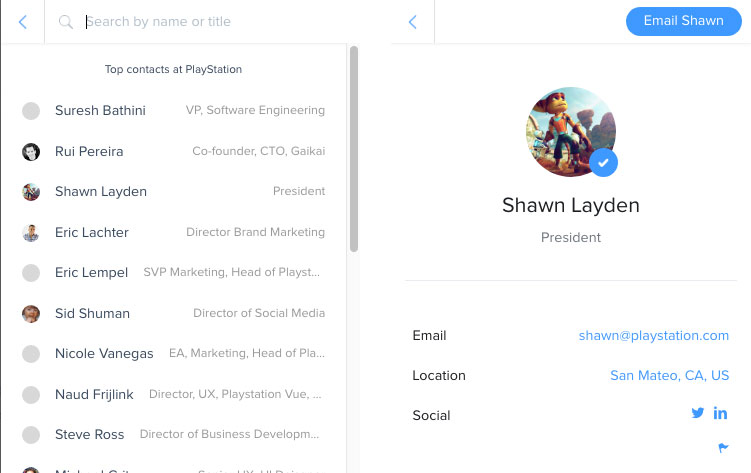Click Shawn Layden's small list avatar
Image resolution: width=751 pixels, height=473 pixels.
[31, 192]
